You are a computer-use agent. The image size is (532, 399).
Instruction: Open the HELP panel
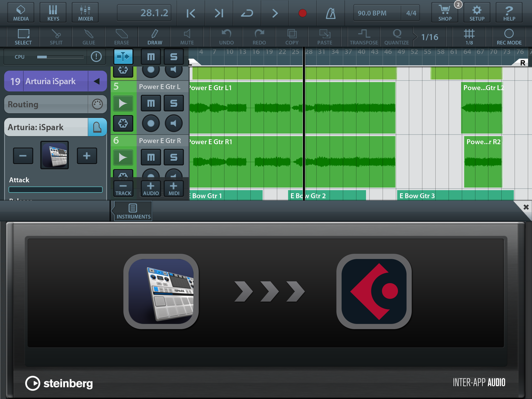509,12
